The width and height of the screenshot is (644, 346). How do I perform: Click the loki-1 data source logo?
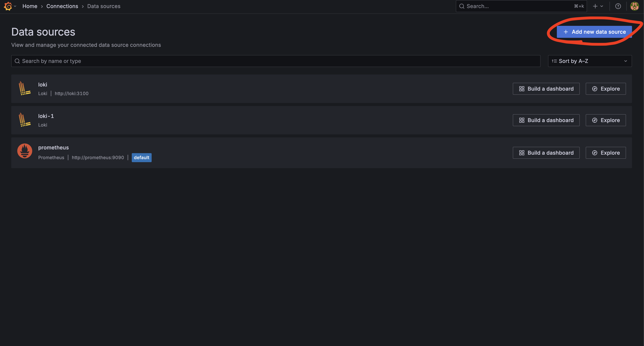(x=25, y=120)
